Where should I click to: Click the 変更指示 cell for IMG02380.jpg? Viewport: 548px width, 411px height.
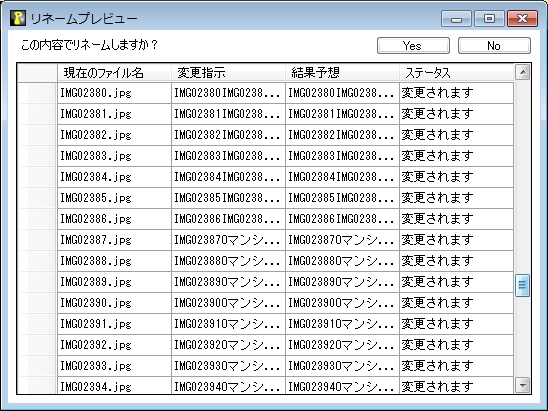[229, 93]
